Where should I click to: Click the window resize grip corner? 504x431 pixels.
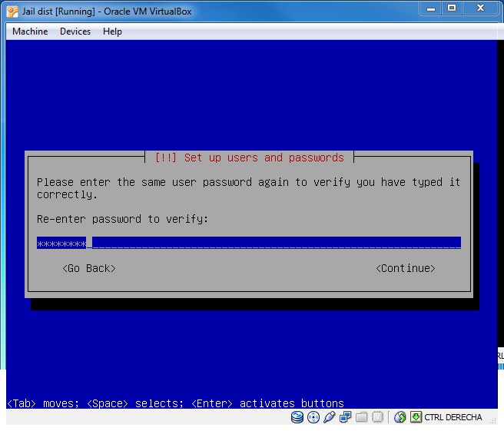click(x=492, y=420)
